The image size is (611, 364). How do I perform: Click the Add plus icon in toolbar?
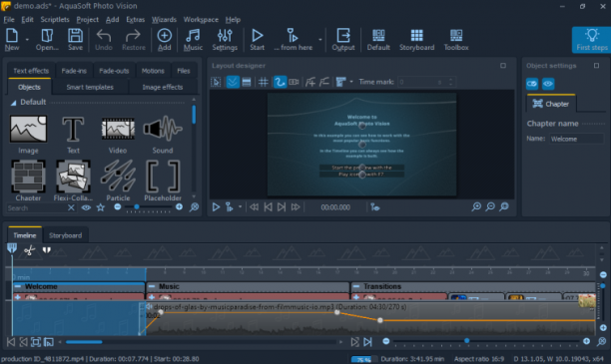point(164,39)
